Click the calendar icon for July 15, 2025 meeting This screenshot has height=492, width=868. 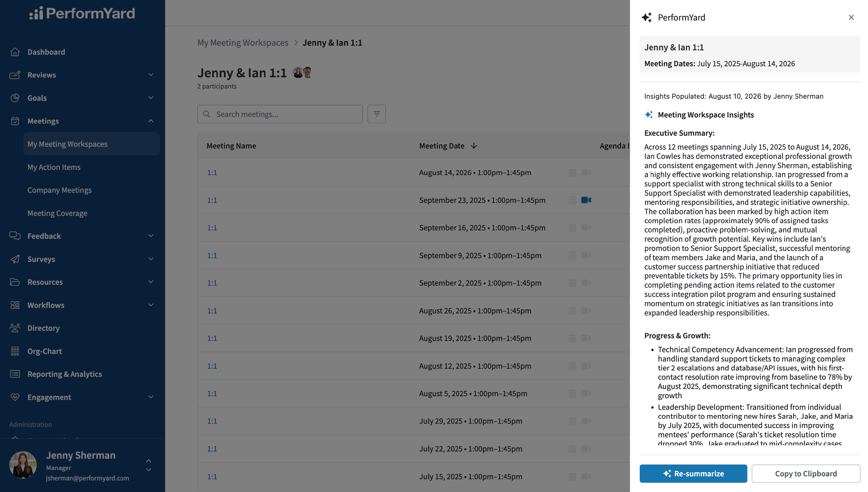tap(572, 476)
